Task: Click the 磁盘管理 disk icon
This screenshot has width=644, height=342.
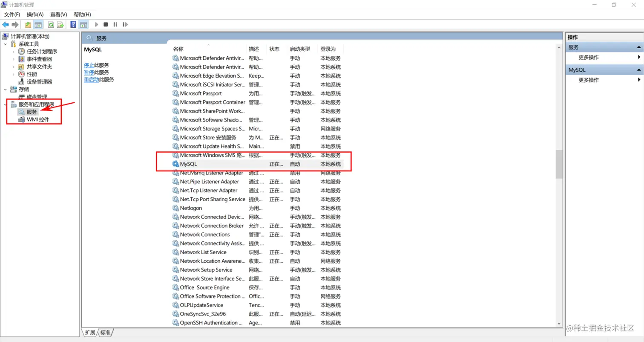Action: 21,97
